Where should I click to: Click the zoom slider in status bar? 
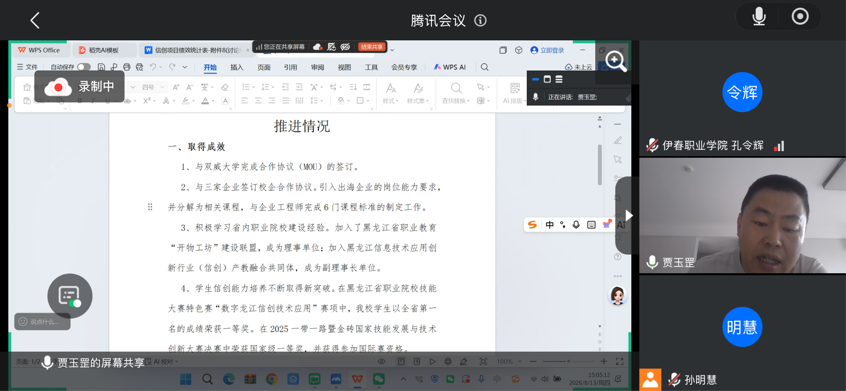click(568, 361)
